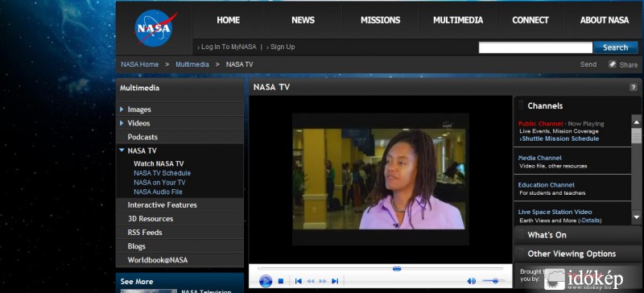The image size is (644, 293).
Task: Skip to next track in player
Action: (x=335, y=281)
